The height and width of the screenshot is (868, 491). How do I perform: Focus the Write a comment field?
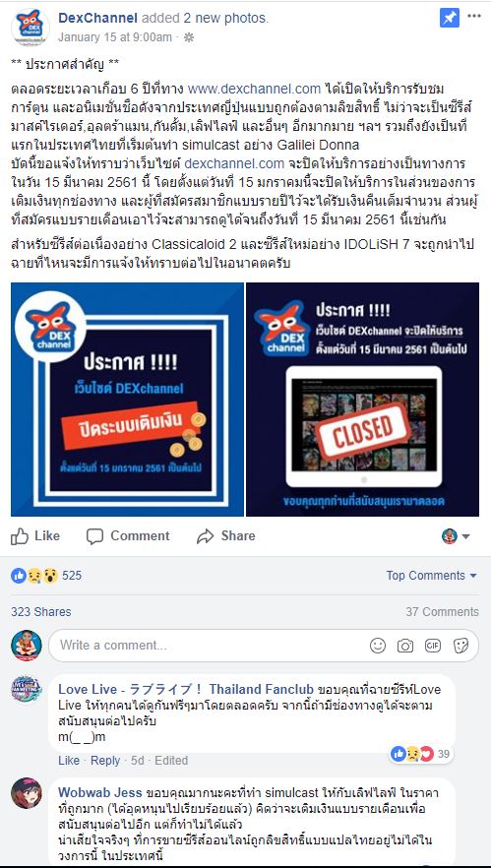(x=263, y=646)
